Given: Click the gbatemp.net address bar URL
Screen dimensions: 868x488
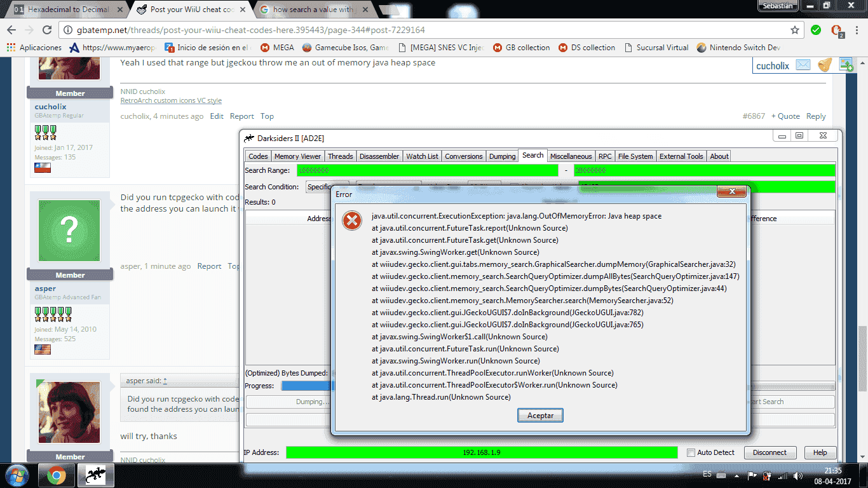Looking at the screenshot, I should pos(251,30).
